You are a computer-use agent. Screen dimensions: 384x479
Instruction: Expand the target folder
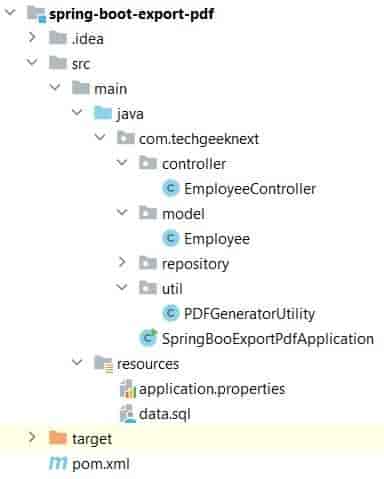pyautogui.click(x=32, y=437)
